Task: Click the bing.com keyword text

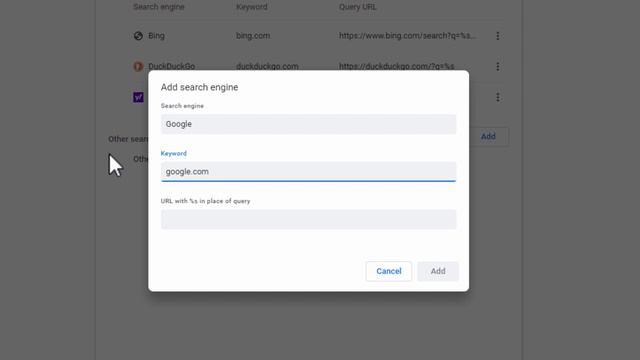Action: click(253, 36)
